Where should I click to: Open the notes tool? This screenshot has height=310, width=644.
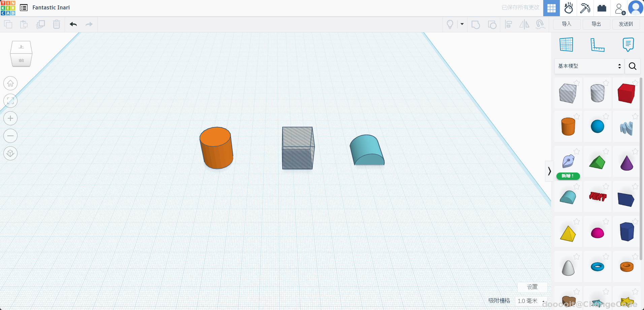[628, 44]
